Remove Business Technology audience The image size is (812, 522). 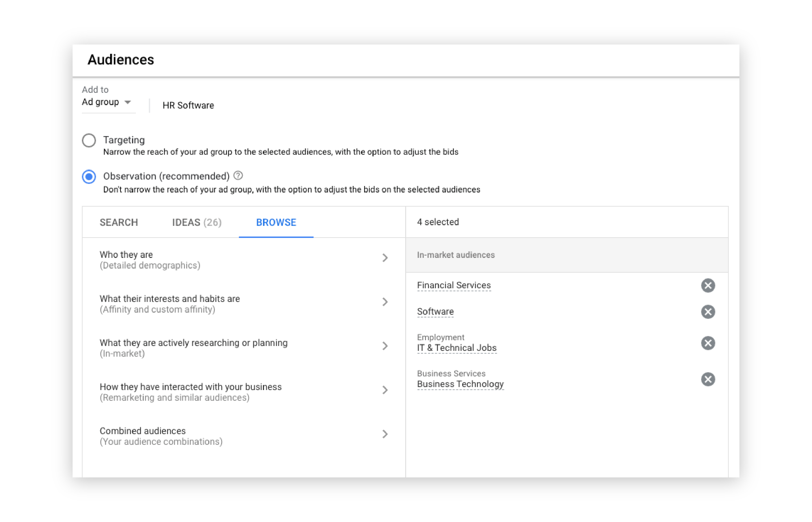point(708,379)
